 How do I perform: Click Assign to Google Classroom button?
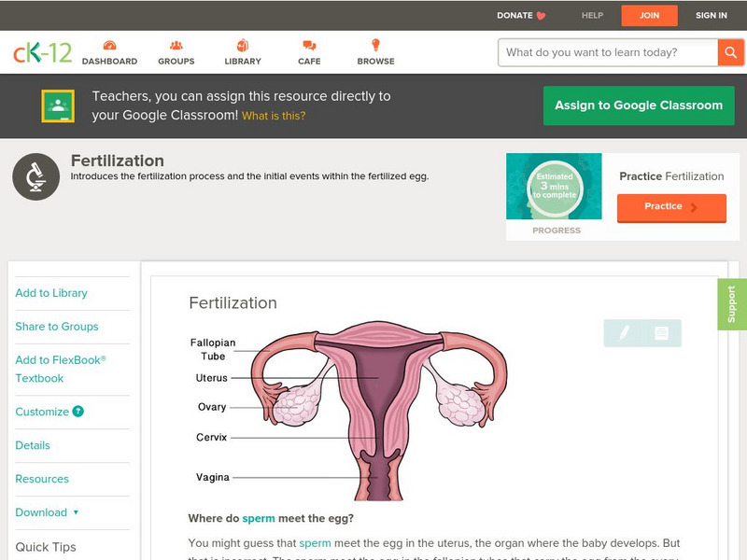click(639, 105)
